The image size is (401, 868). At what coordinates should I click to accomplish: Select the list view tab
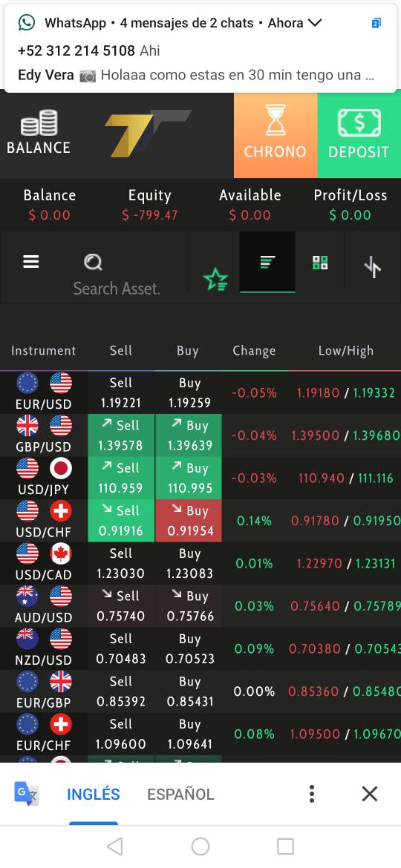[267, 263]
